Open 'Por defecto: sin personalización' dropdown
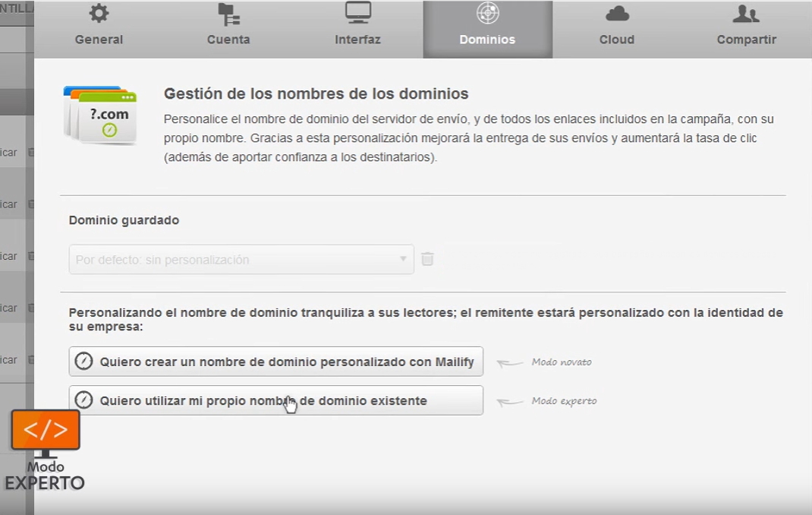 point(235,259)
